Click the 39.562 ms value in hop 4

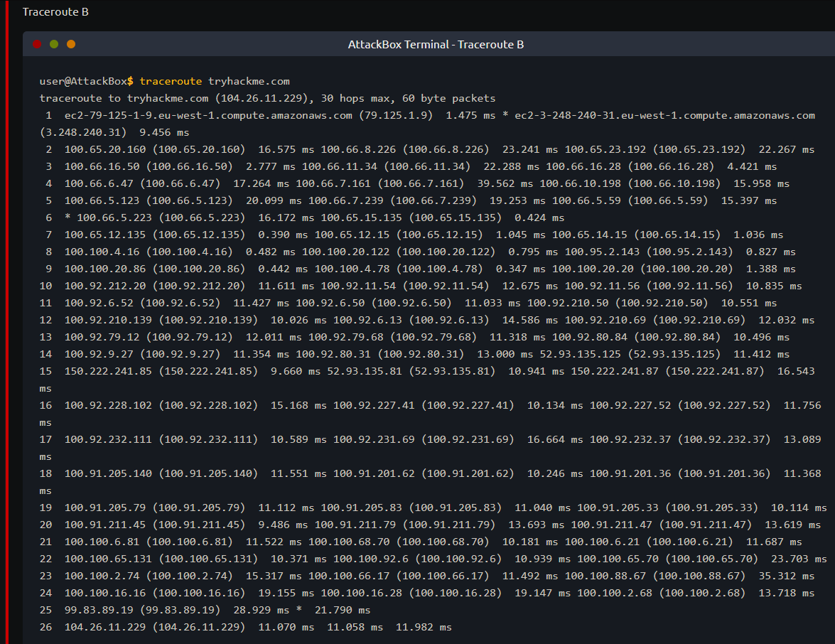pos(505,184)
